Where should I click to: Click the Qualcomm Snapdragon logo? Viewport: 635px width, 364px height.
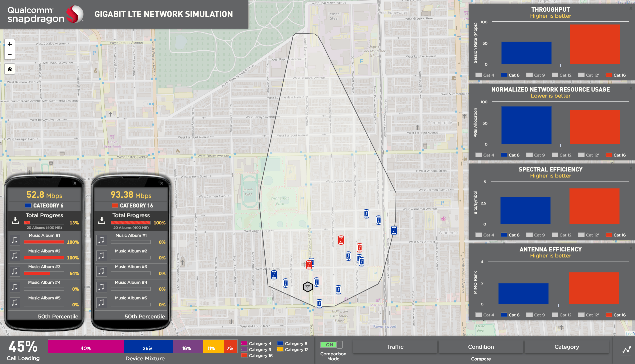pyautogui.click(x=45, y=14)
